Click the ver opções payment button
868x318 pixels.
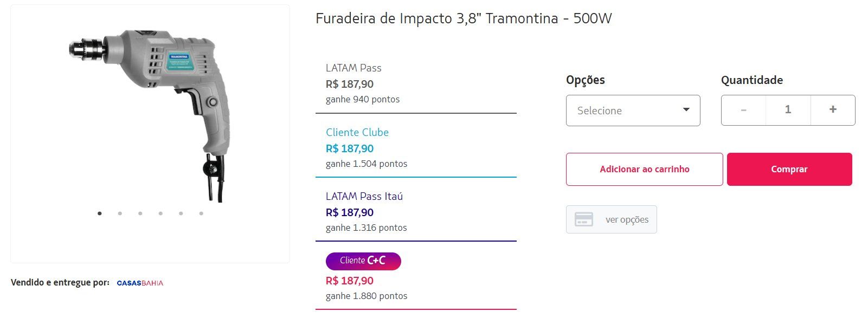point(611,219)
